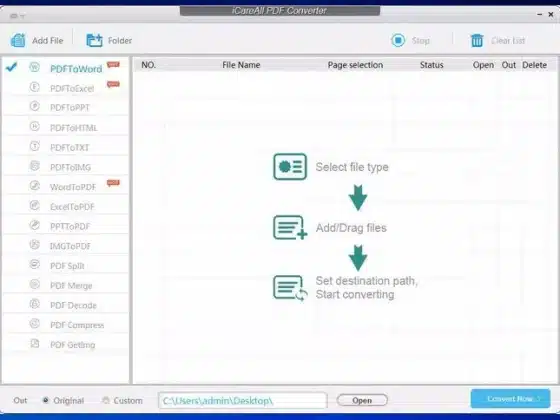This screenshot has height=420, width=560.
Task: Click the PDFToWord circle icon
Action: 35,67
